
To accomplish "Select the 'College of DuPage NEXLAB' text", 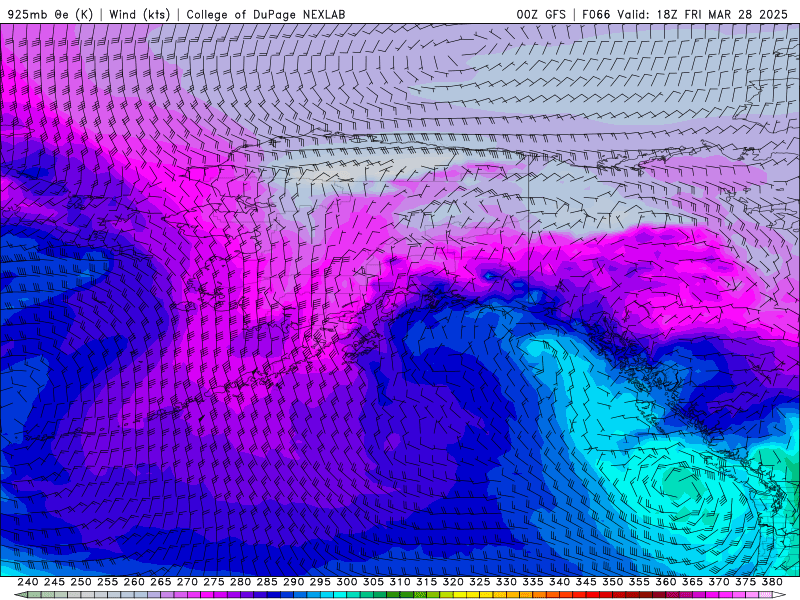I will click(x=266, y=14).
